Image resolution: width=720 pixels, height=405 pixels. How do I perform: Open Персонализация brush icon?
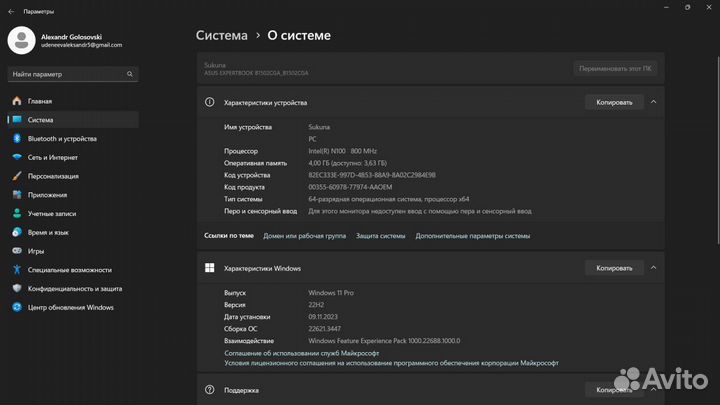17,176
